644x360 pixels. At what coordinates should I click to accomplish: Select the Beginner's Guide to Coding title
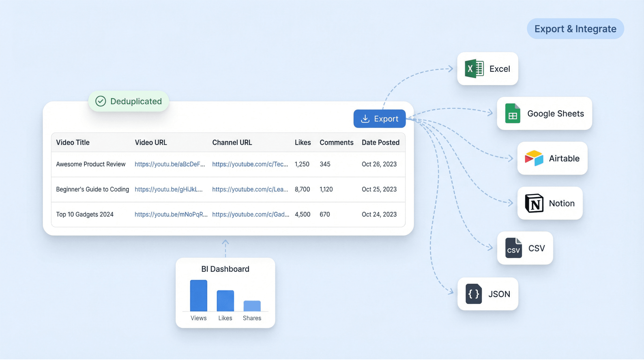[x=92, y=190]
